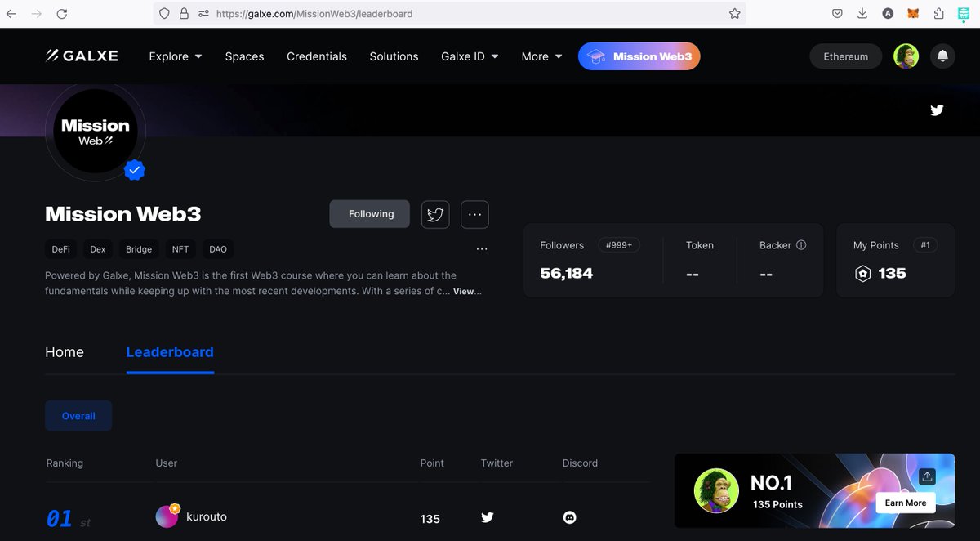Image resolution: width=980 pixels, height=541 pixels.
Task: Click the 01 st ranking cell
Action: tap(69, 519)
